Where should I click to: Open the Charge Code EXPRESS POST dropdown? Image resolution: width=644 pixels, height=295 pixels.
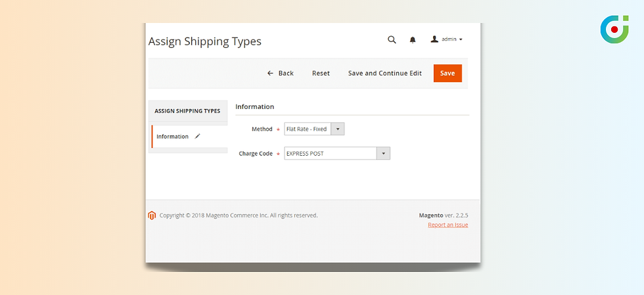pyautogui.click(x=337, y=154)
